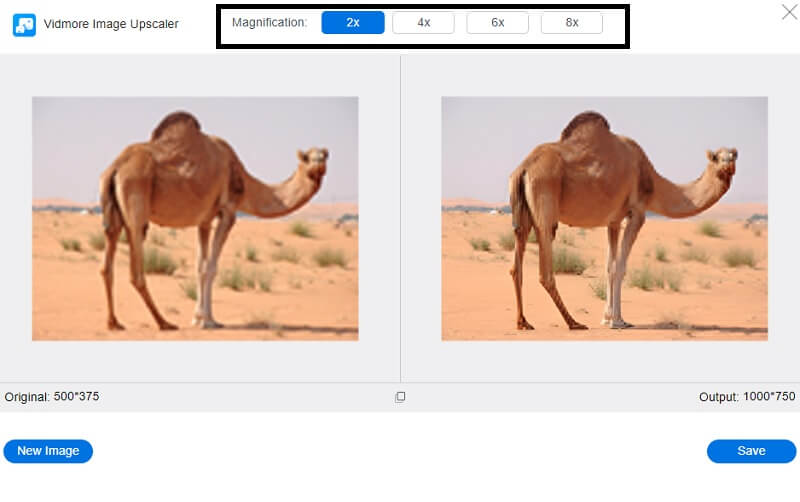Click the New Image button
This screenshot has height=502, width=800.
pyautogui.click(x=48, y=451)
